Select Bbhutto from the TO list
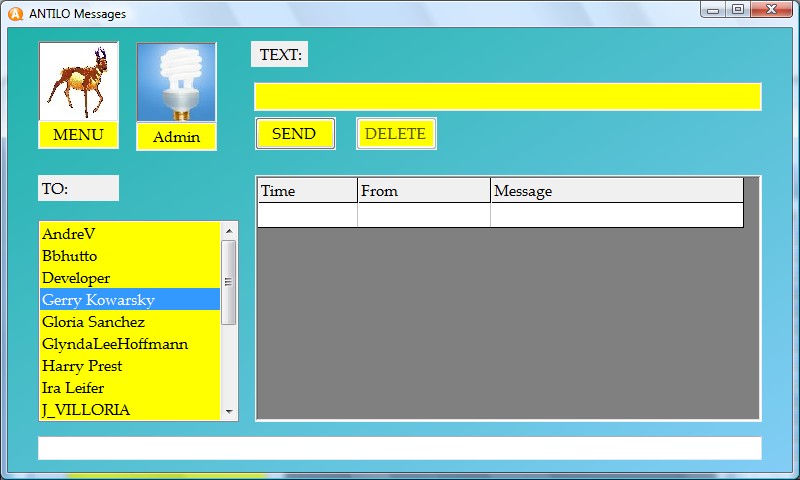 (x=129, y=256)
